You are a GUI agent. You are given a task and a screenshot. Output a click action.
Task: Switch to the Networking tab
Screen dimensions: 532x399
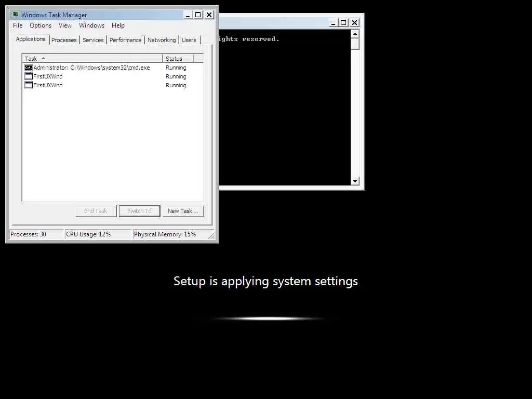point(162,40)
